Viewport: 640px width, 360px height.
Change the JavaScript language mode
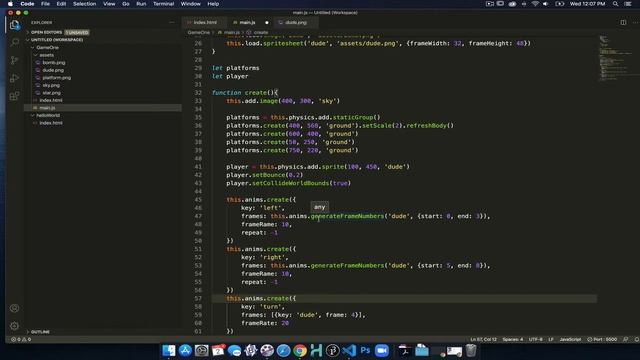point(570,339)
